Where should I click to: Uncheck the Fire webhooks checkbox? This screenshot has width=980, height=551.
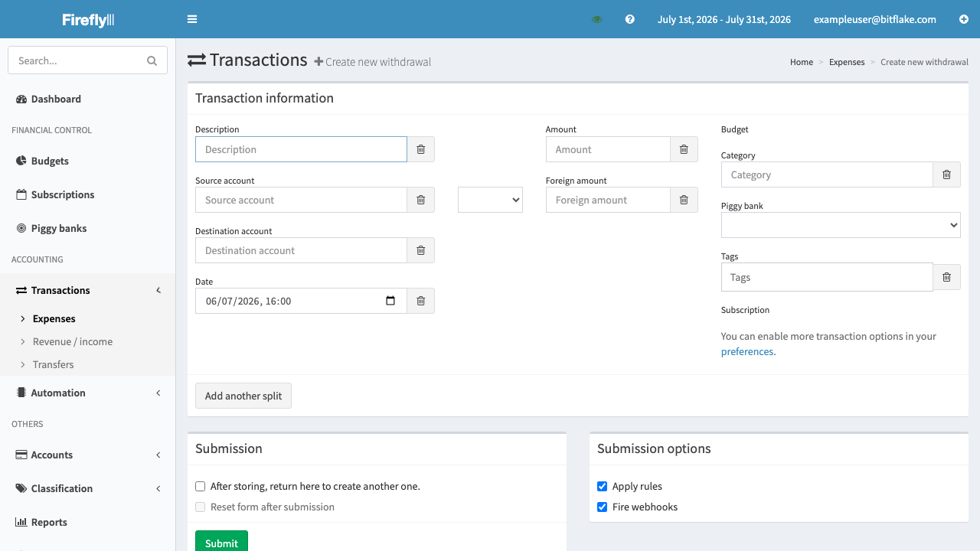click(x=603, y=507)
